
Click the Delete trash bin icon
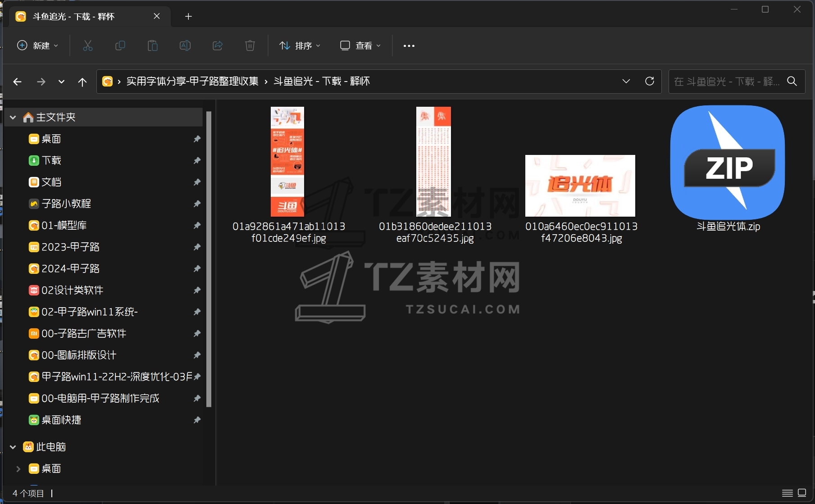250,45
